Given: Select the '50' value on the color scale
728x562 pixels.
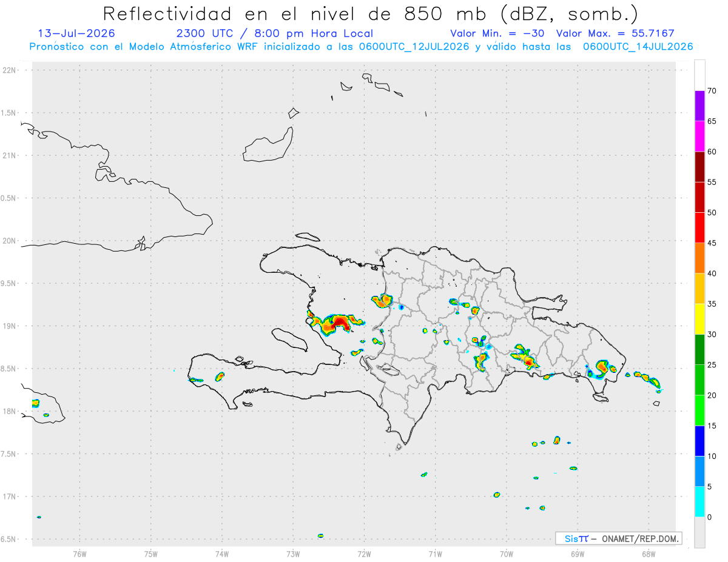Looking at the screenshot, I should (x=712, y=213).
